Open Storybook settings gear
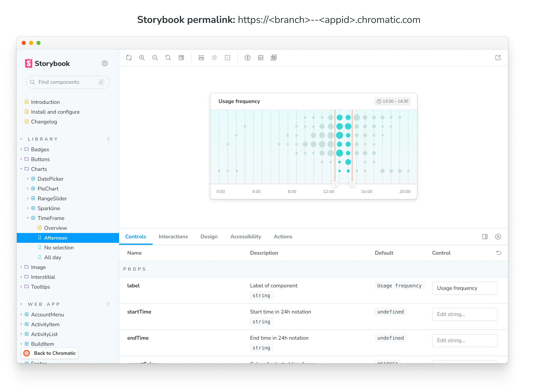Viewport: 541px width, 392px height. [105, 63]
